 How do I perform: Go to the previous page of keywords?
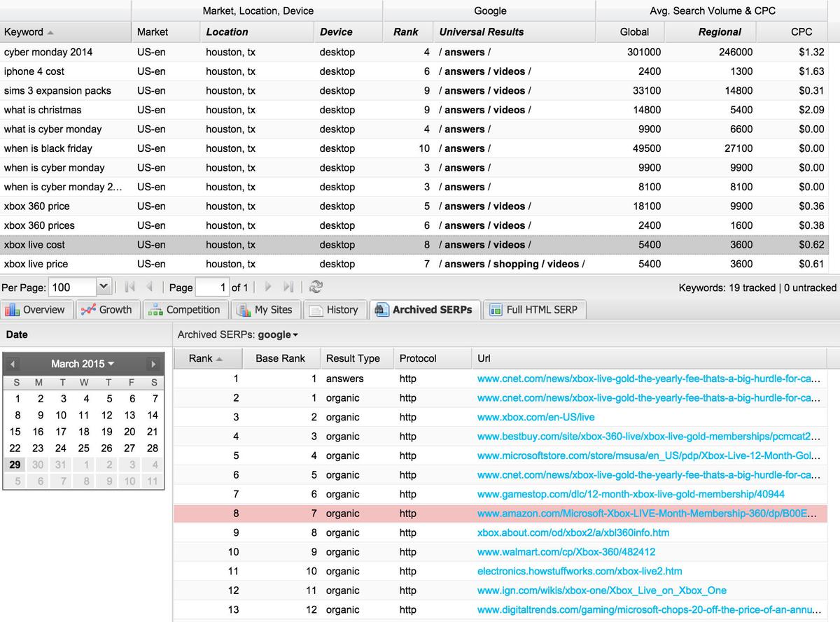pyautogui.click(x=149, y=288)
